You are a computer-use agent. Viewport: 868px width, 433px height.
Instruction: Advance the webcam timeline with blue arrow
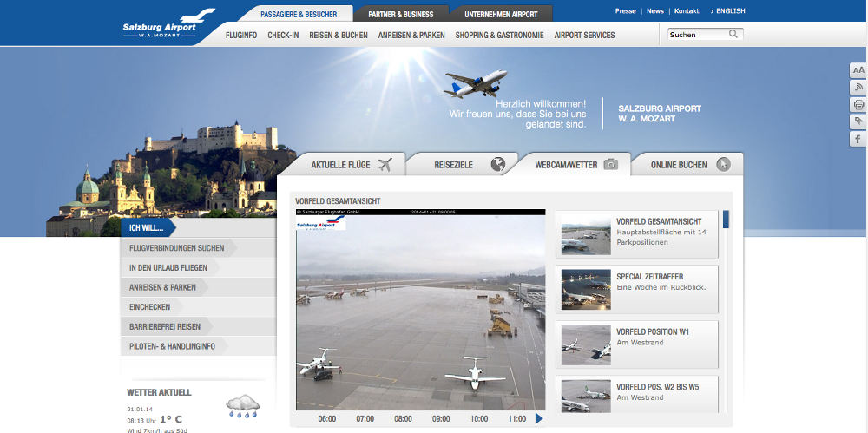539,418
